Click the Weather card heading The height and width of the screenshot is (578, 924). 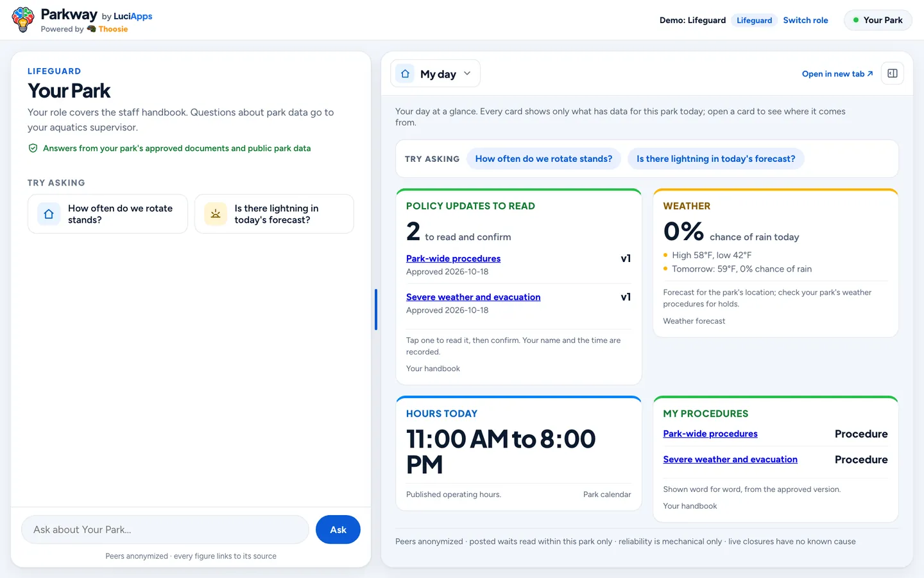687,206
